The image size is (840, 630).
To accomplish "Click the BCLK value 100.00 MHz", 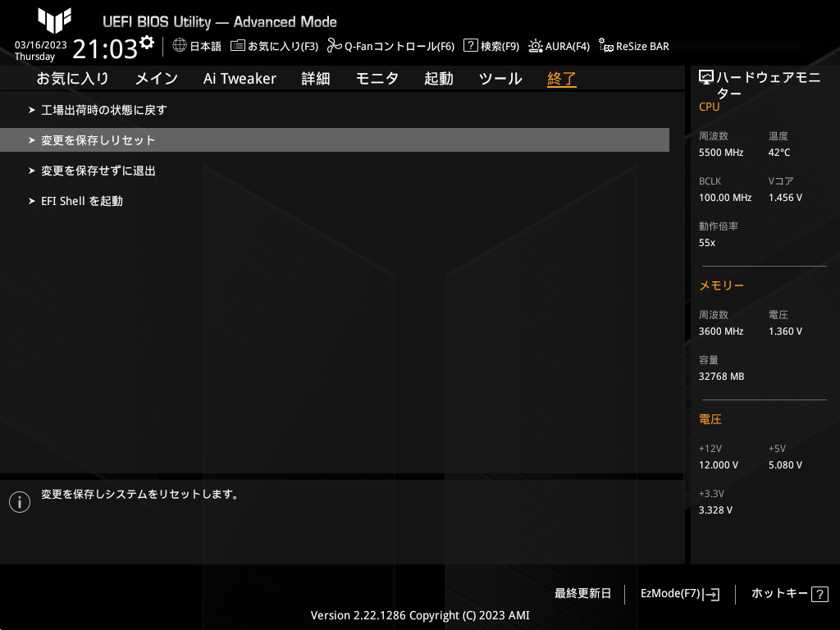I will point(725,198).
